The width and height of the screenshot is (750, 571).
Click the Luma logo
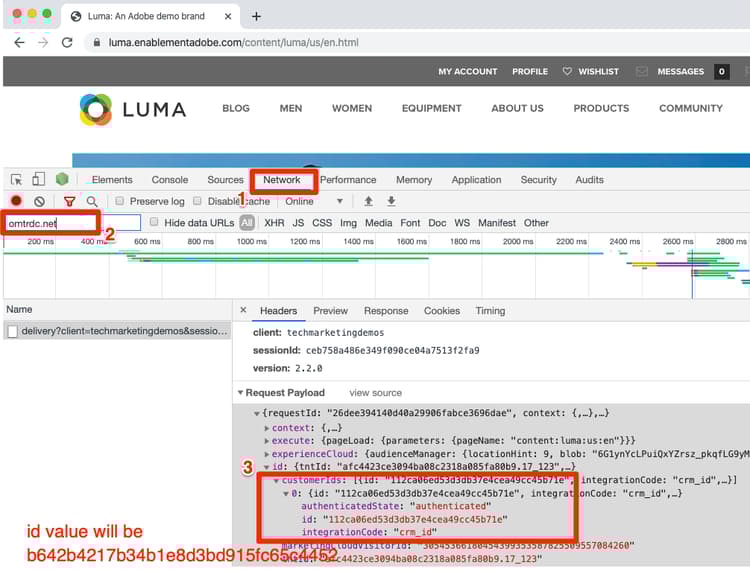[133, 110]
